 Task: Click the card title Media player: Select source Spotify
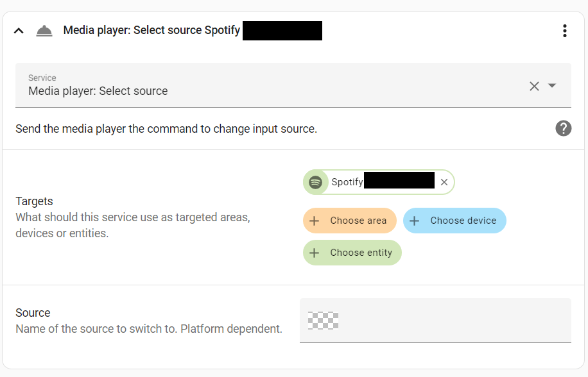coord(151,30)
